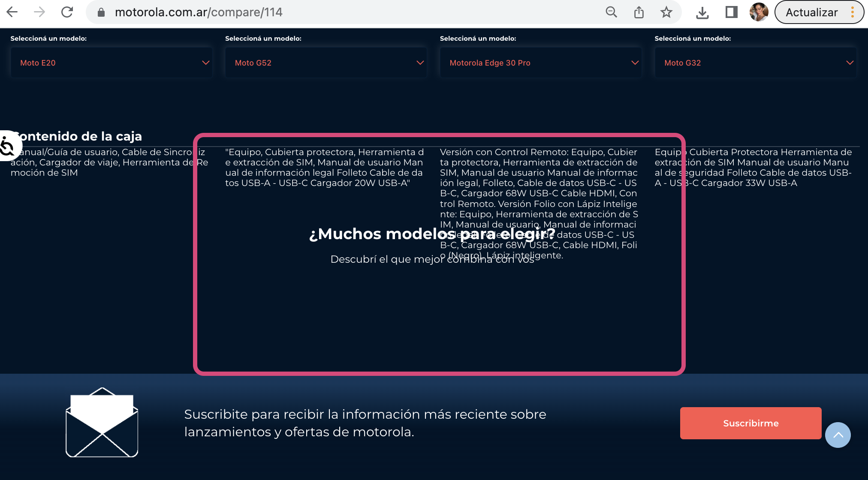Open the Chrome three-dot menu
This screenshot has height=480, width=868.
pyautogui.click(x=853, y=12)
